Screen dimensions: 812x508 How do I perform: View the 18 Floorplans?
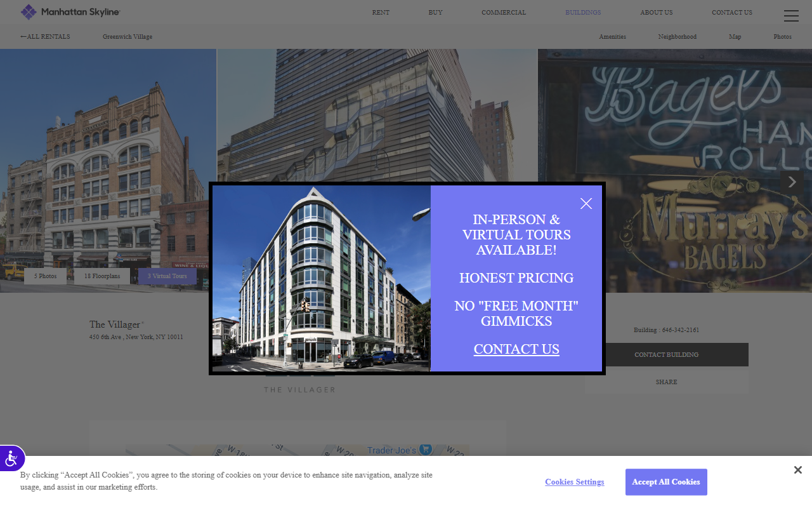102,276
